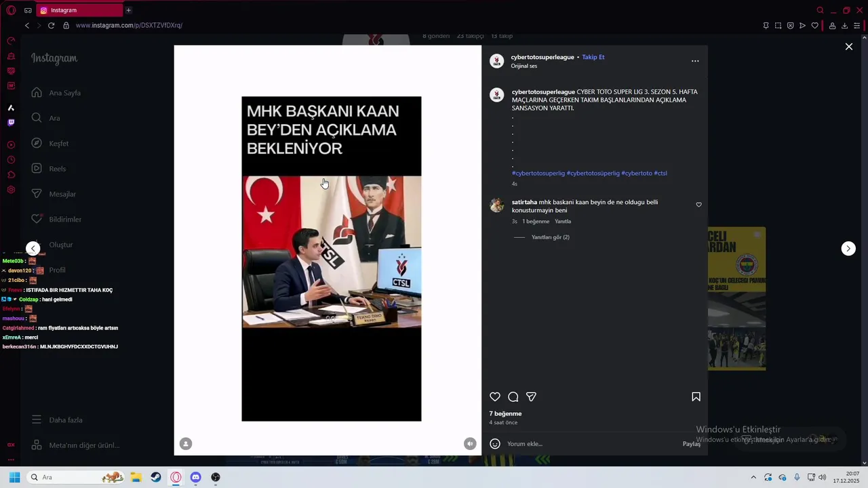Open Easy Setup sliders icon
Image resolution: width=868 pixels, height=488 pixels.
pyautogui.click(x=857, y=26)
